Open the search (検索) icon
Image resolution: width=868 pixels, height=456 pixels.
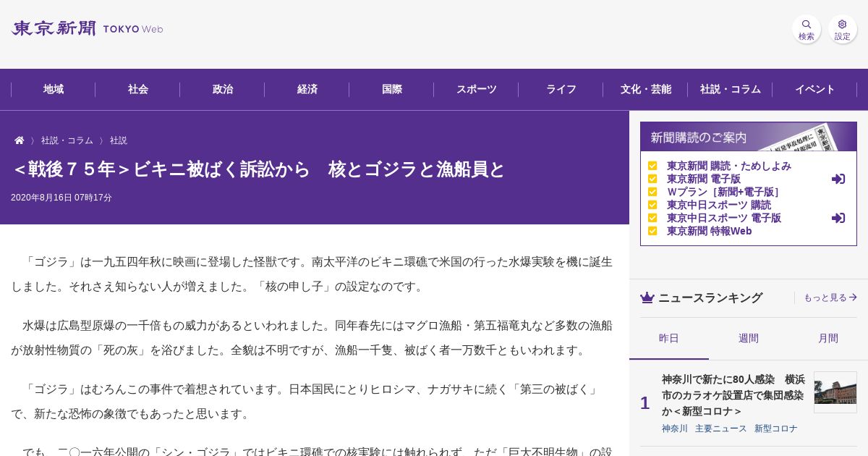click(807, 29)
